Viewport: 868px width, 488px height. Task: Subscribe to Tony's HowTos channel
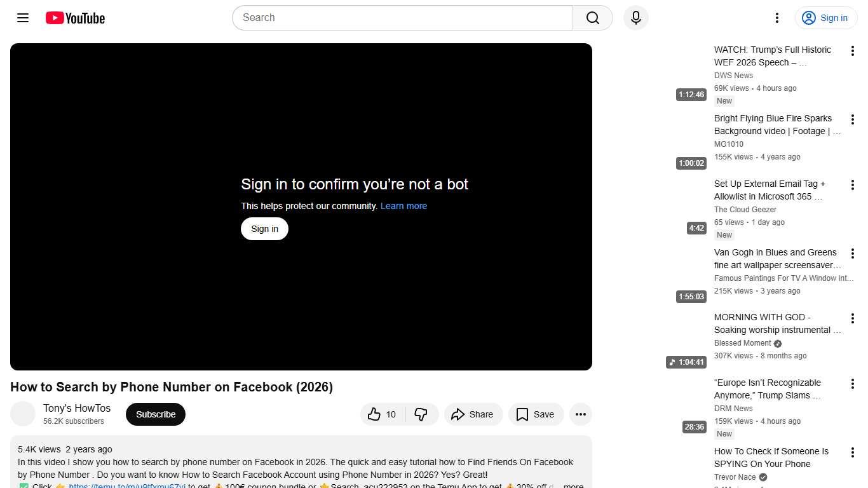(x=155, y=414)
